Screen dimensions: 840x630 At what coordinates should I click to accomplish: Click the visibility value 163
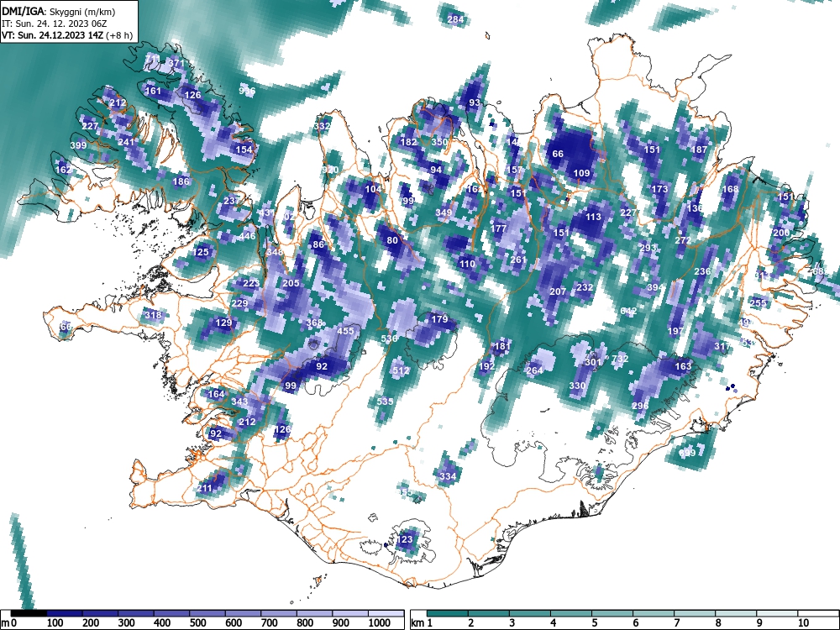[x=683, y=366]
